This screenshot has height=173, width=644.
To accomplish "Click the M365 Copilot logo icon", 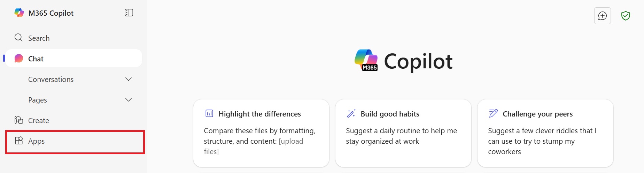I will pyautogui.click(x=19, y=13).
